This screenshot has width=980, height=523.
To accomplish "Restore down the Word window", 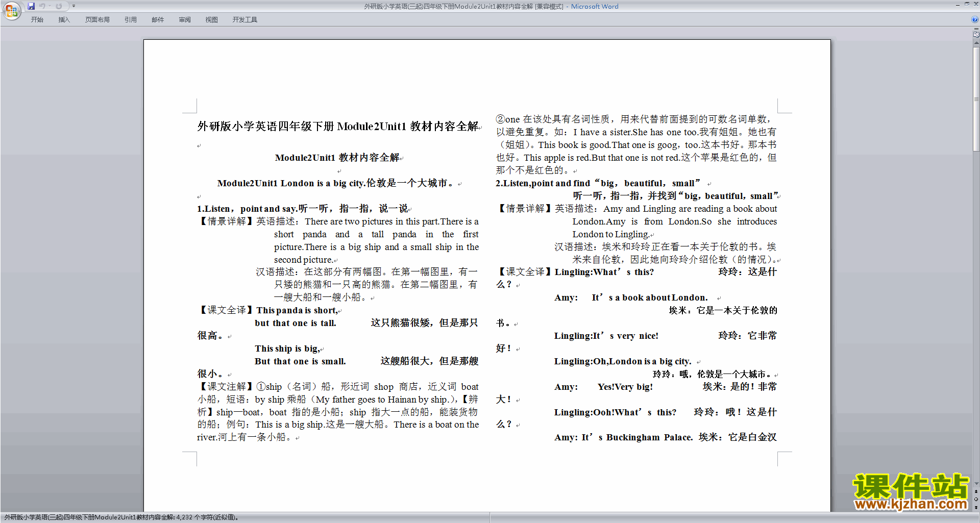I will (967, 5).
